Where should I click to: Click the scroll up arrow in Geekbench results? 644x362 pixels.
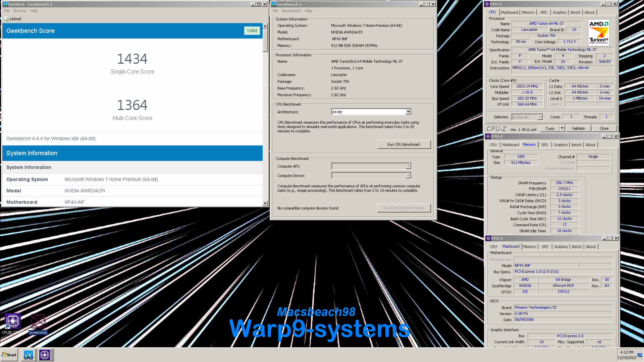[265, 26]
